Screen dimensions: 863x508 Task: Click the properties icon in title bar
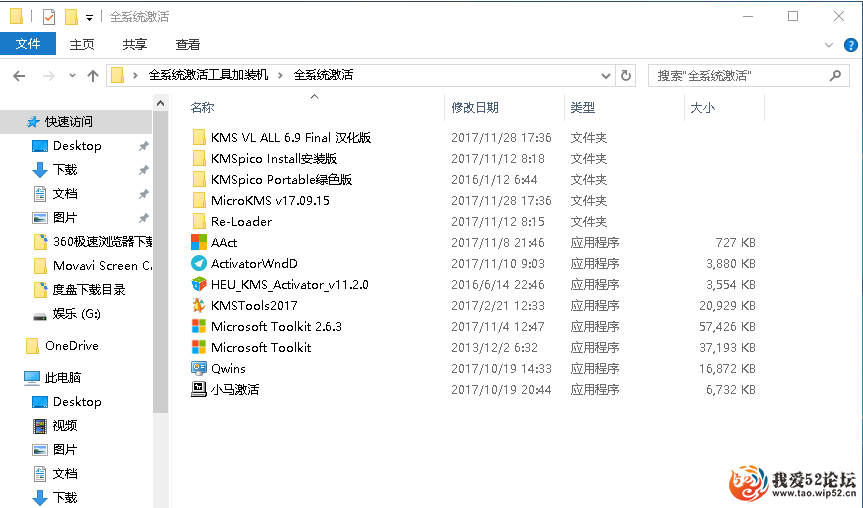point(49,17)
